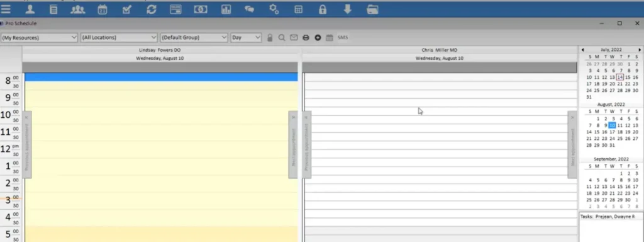Select August 1 in mini calendar
Screen dimensions: 644x242
tap(597, 118)
